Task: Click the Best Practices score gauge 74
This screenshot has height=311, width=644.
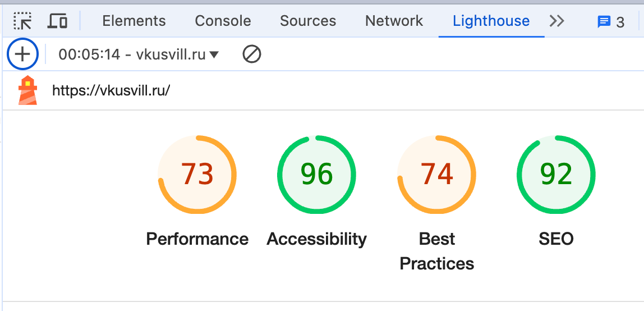Action: click(436, 175)
